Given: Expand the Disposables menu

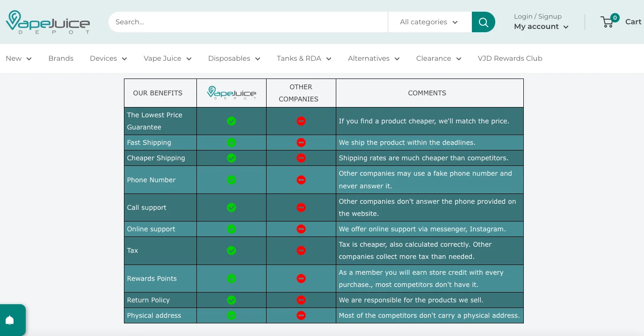Looking at the screenshot, I should click(x=234, y=58).
